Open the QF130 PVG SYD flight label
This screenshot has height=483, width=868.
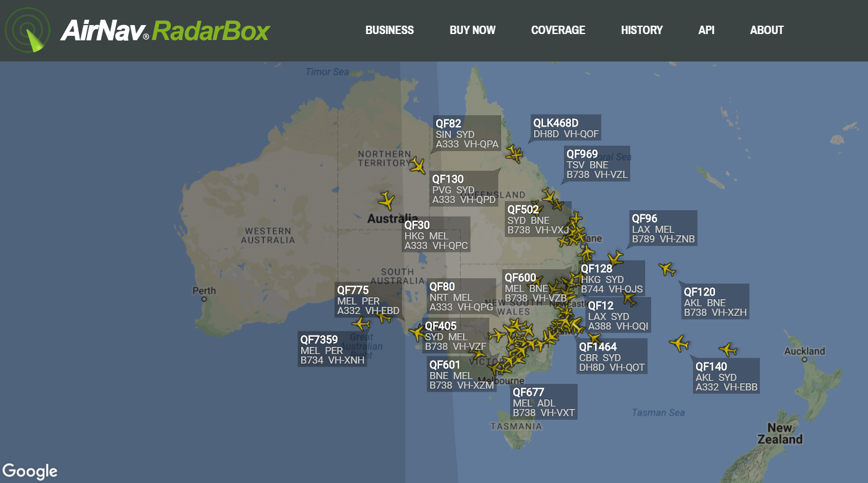465,189
